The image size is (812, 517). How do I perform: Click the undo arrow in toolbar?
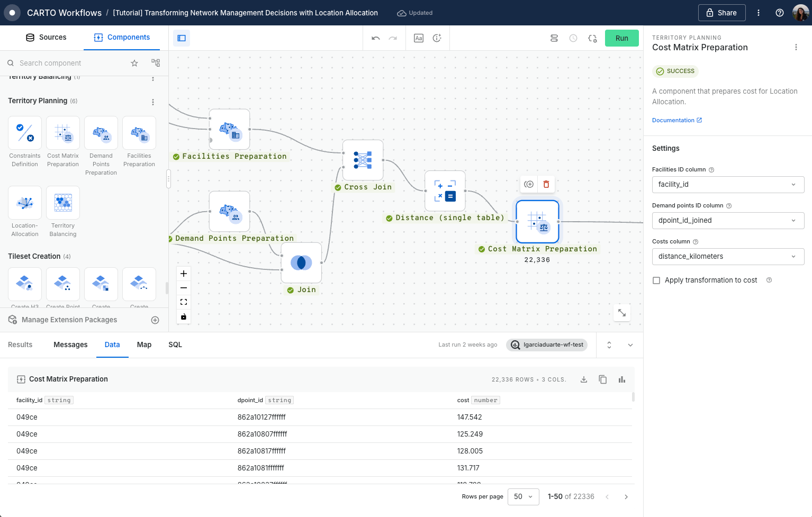[376, 38]
